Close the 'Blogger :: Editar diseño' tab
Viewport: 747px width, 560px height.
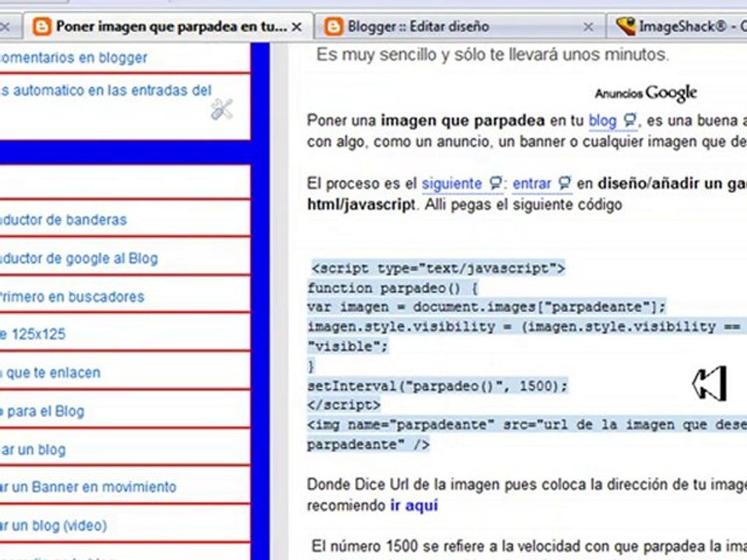[588, 27]
